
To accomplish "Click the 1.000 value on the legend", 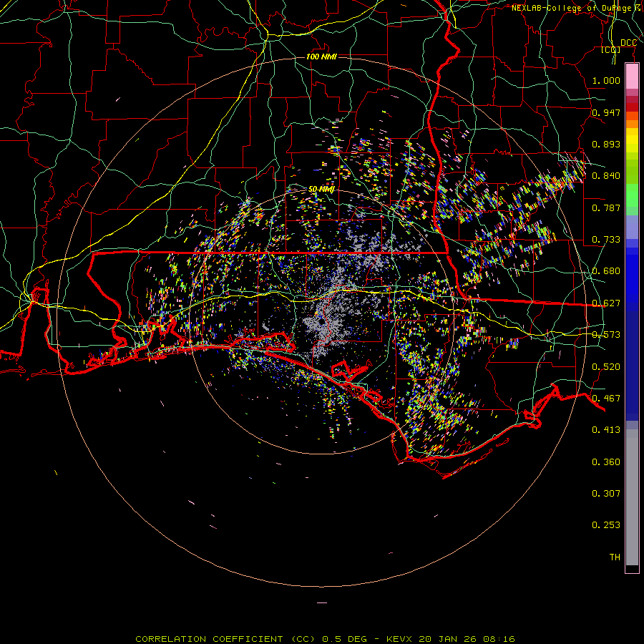I will (605, 81).
